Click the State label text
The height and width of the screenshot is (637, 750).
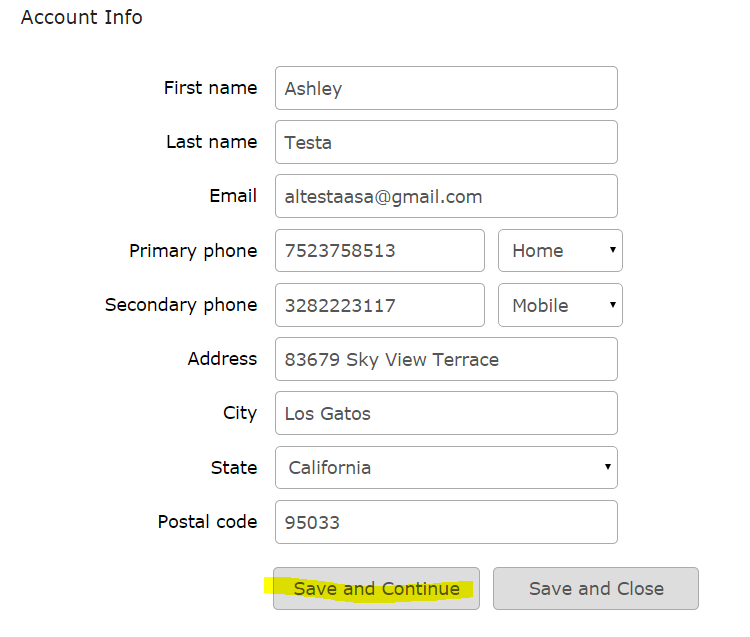tap(234, 467)
